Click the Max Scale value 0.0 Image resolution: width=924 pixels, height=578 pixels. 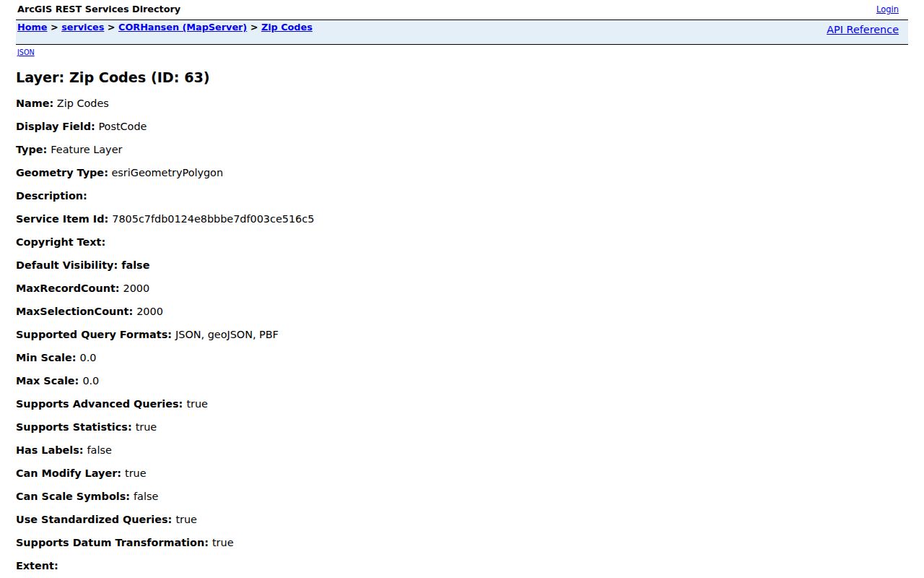point(91,381)
